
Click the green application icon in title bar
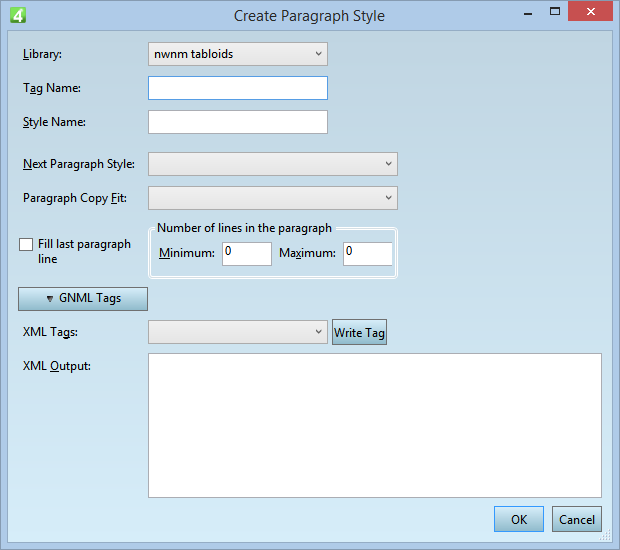[x=18, y=15]
